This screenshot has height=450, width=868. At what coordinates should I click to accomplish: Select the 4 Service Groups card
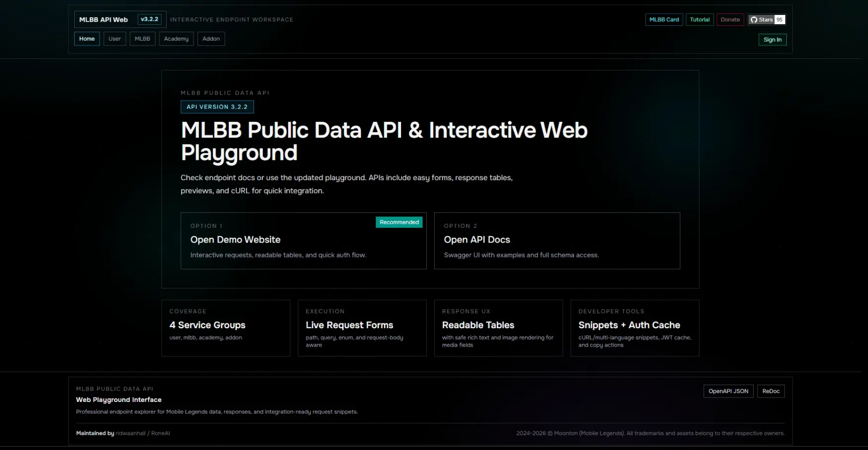(226, 328)
